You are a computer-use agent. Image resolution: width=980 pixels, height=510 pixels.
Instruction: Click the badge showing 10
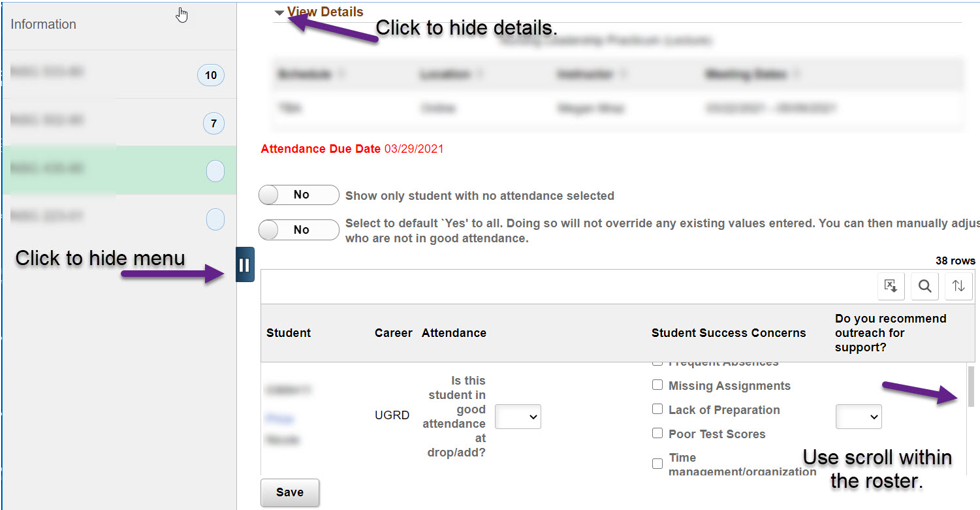pos(211,75)
